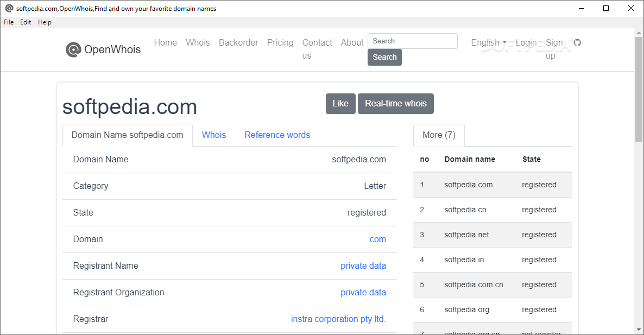Click the no column header
The height and width of the screenshot is (335, 644).
tap(425, 159)
